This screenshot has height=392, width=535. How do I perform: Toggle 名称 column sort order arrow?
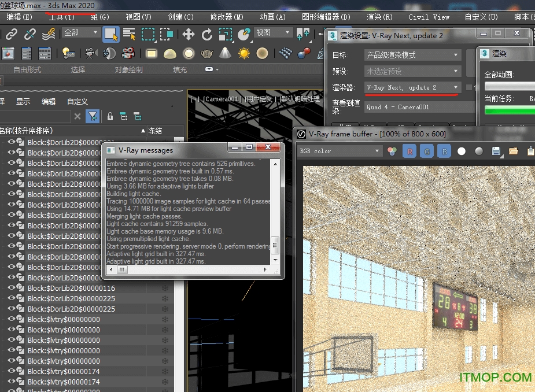[143, 131]
